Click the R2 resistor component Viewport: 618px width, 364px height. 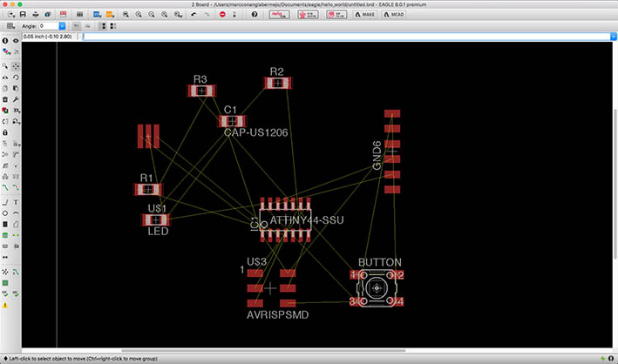click(277, 83)
